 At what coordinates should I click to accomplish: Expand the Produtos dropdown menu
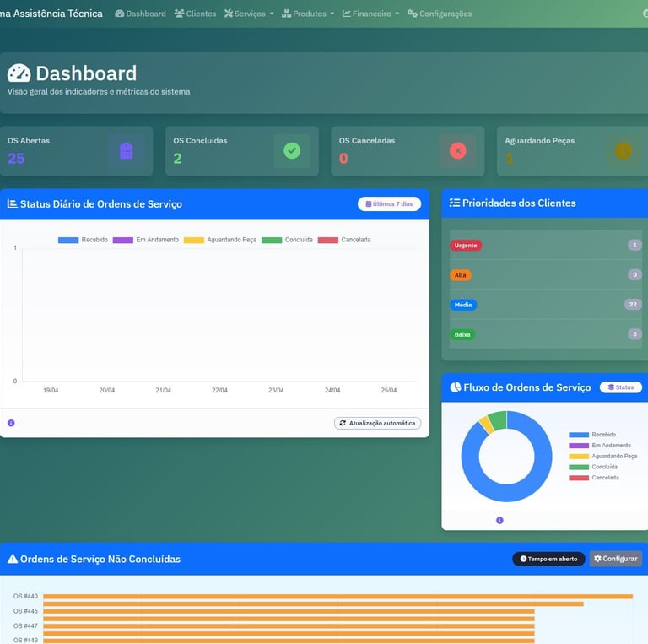308,14
